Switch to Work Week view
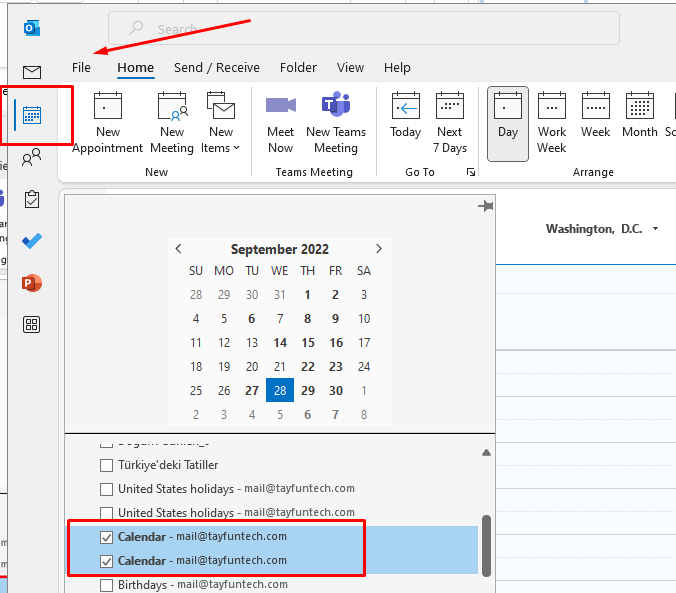Screen dimensions: 676x593 552,124
